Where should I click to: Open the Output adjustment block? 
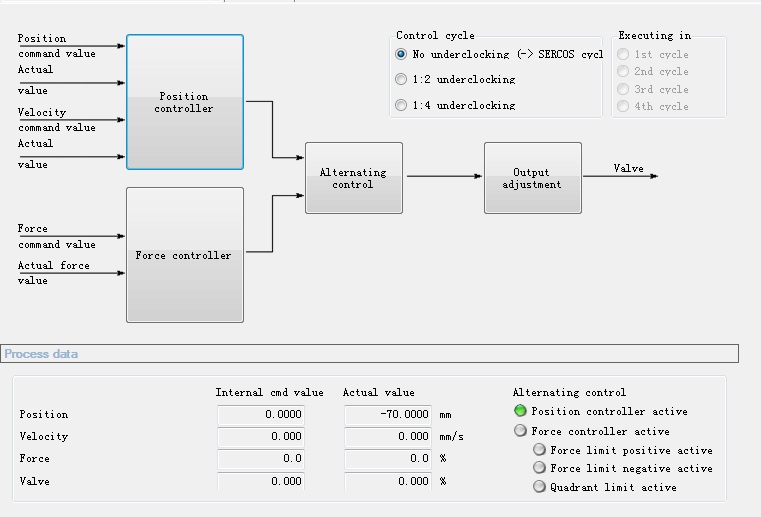[532, 178]
